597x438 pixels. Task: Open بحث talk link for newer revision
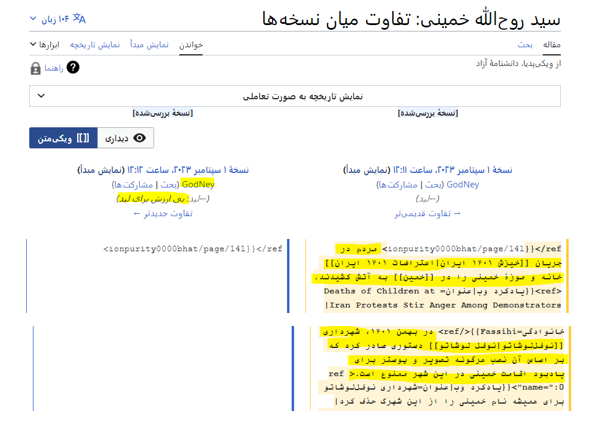(169, 185)
